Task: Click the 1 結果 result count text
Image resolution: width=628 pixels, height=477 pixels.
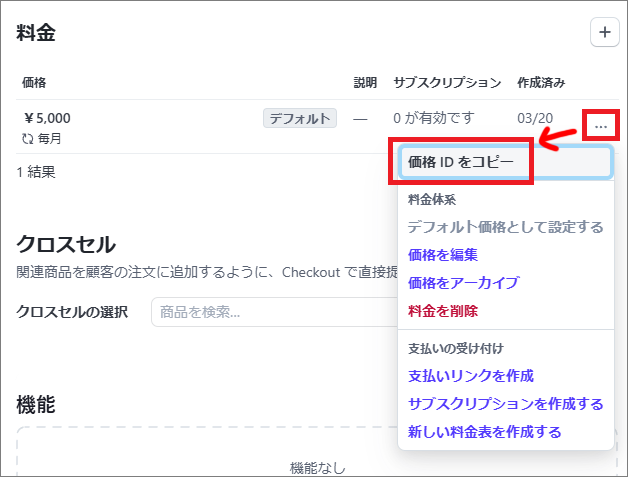Action: (36, 172)
